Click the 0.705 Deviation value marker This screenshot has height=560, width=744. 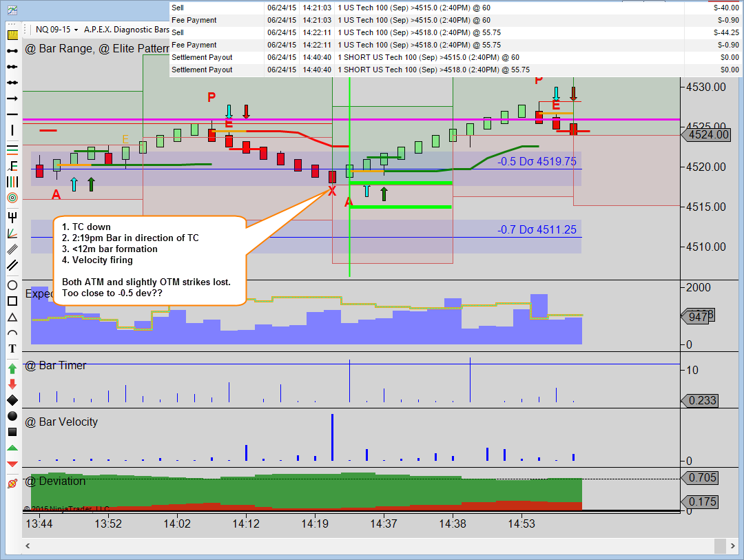coord(700,477)
